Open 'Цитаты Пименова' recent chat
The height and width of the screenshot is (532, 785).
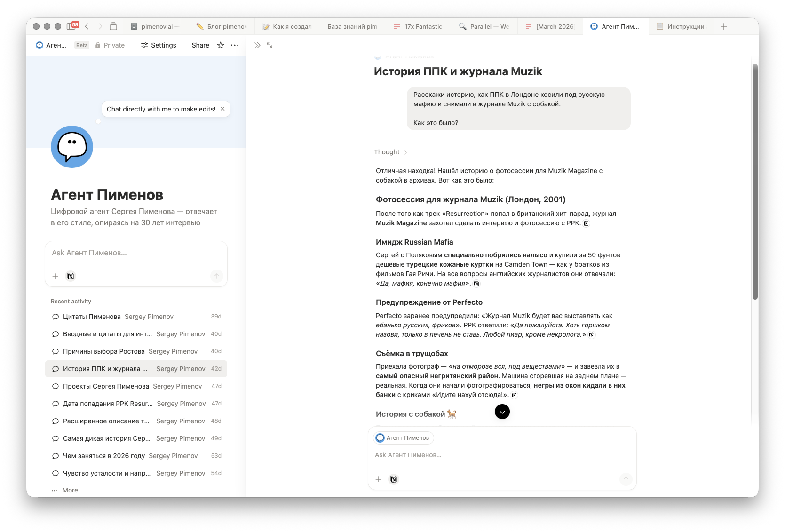pyautogui.click(x=92, y=317)
